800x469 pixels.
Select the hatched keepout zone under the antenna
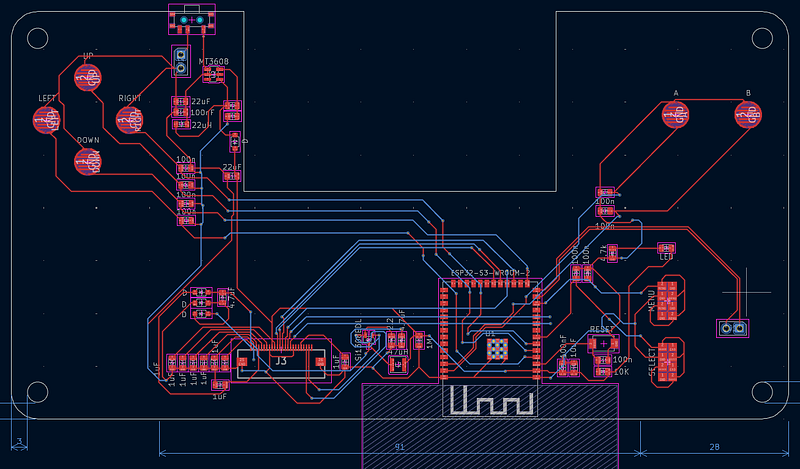pos(490,427)
